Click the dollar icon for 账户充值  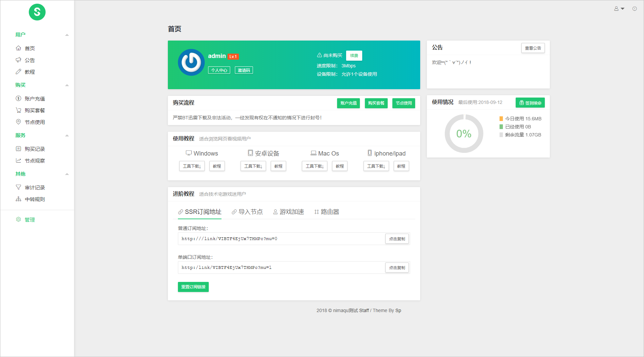pyautogui.click(x=18, y=98)
